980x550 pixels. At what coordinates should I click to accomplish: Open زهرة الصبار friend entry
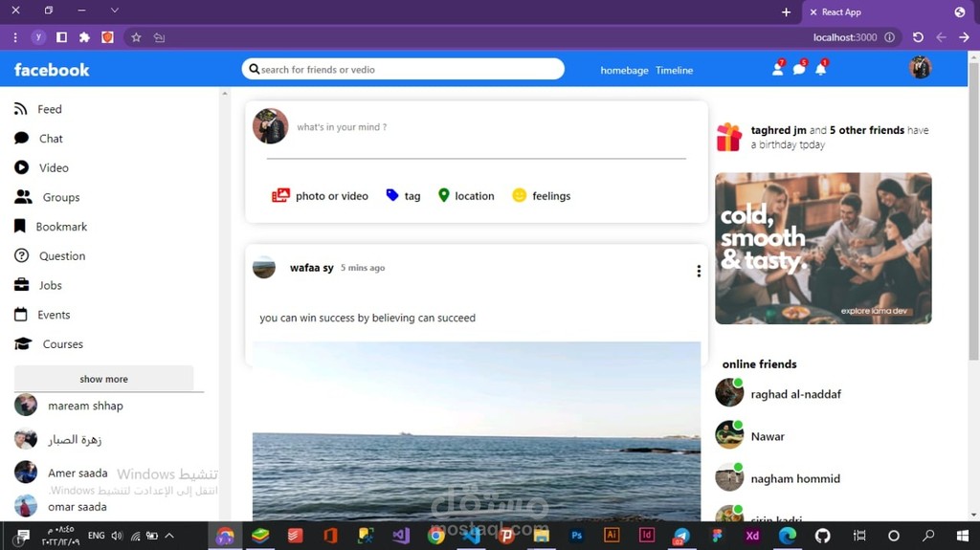(x=58, y=439)
